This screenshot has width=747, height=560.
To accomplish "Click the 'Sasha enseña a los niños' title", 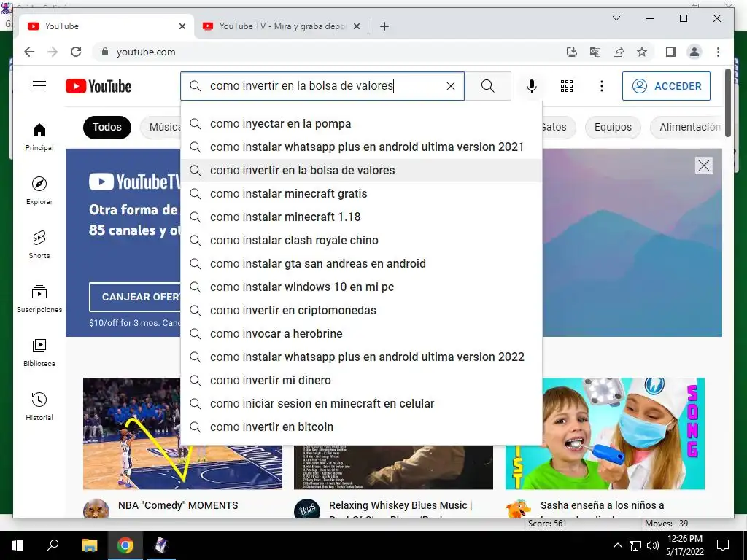I will pos(602,506).
